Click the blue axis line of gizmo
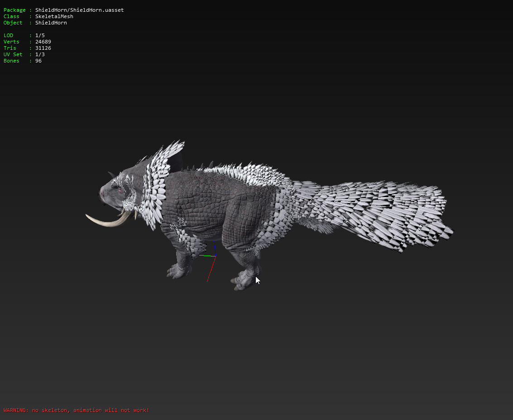Viewport: 513px width, 420px height. (215, 249)
